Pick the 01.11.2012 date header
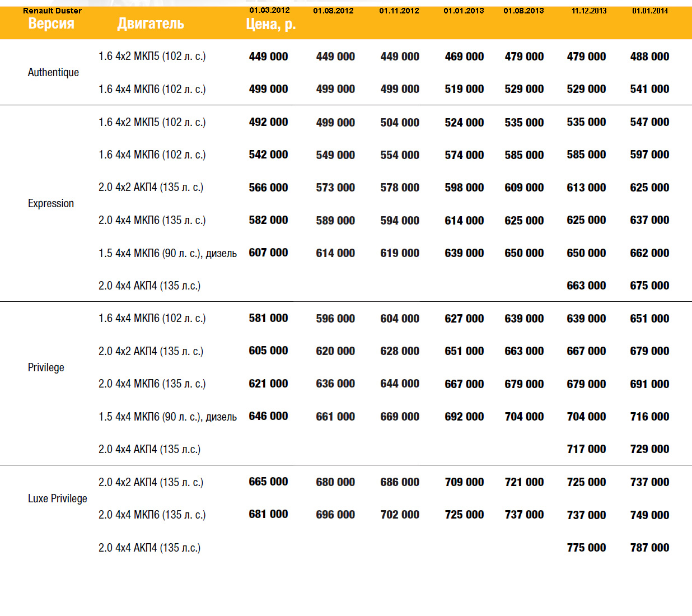 [x=399, y=11]
